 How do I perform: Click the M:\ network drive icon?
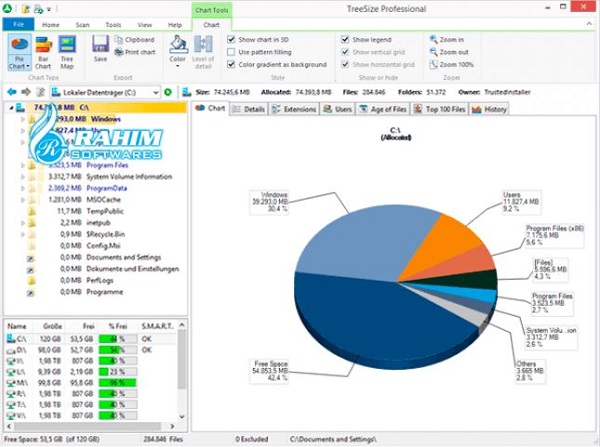click(11, 383)
